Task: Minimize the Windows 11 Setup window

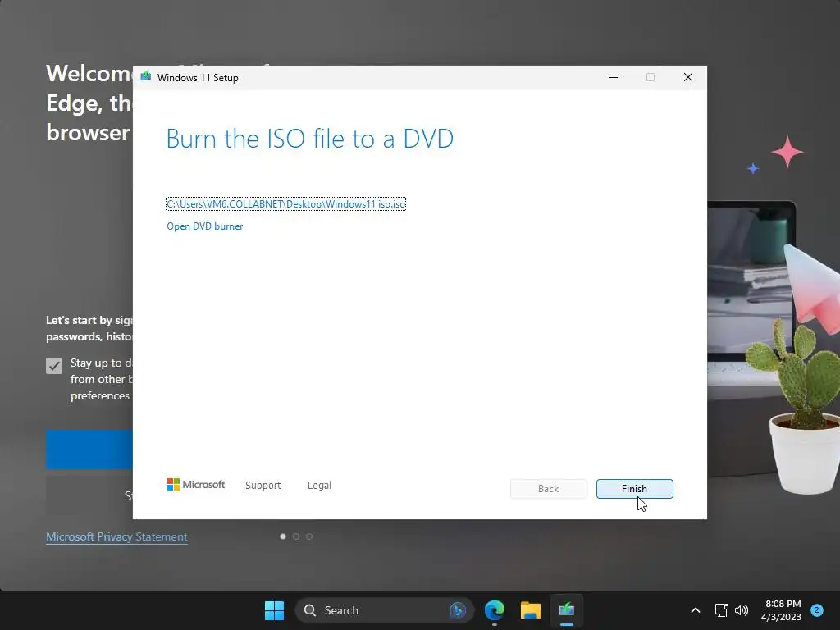Action: point(614,77)
